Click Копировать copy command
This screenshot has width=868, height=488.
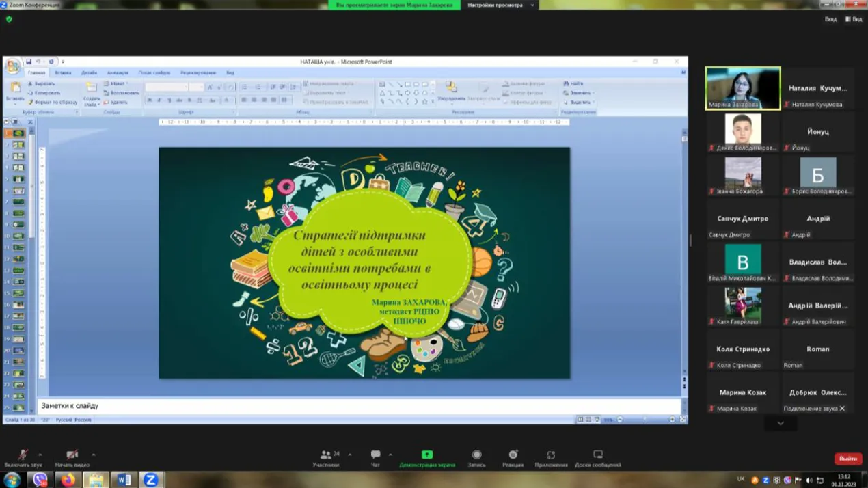44,92
